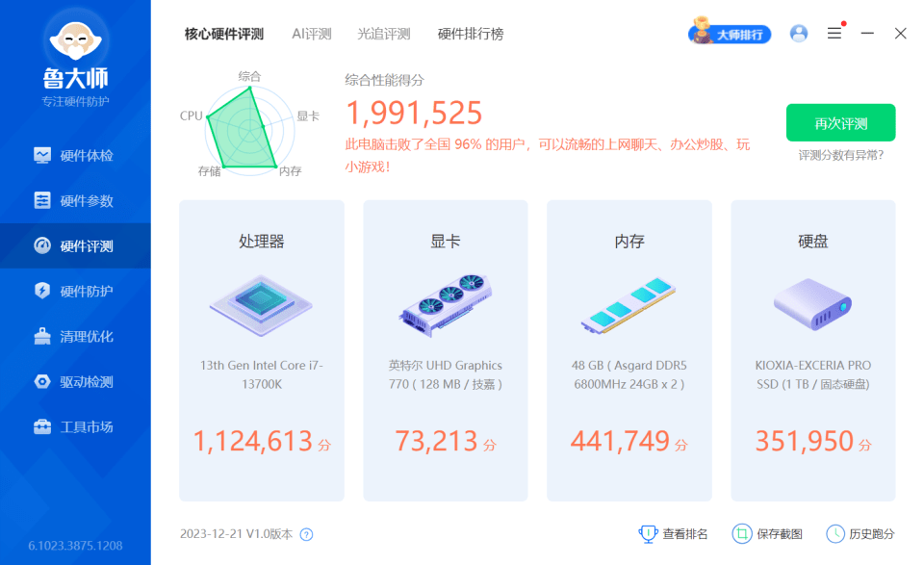The width and height of the screenshot is (924, 565).
Task: Click the total score 1,991,525
Action: pos(414,114)
